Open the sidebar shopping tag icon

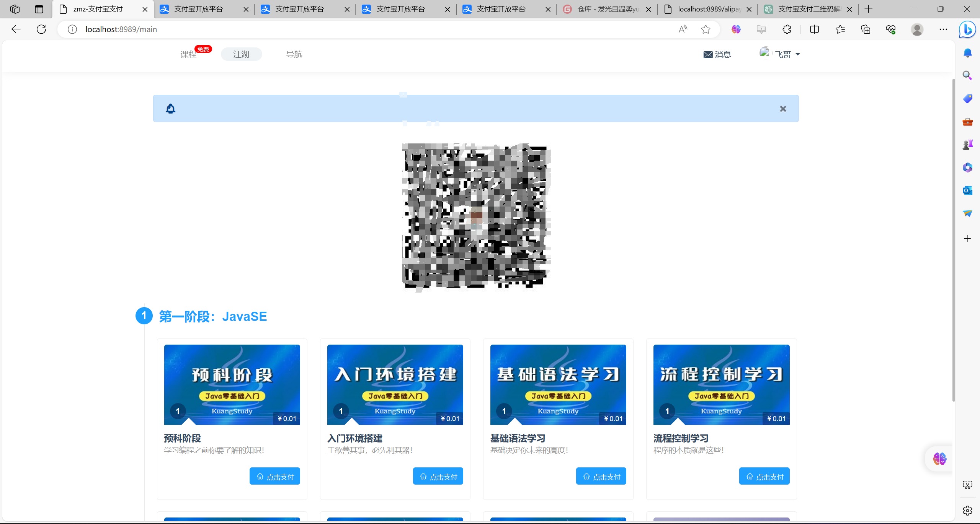pos(967,99)
